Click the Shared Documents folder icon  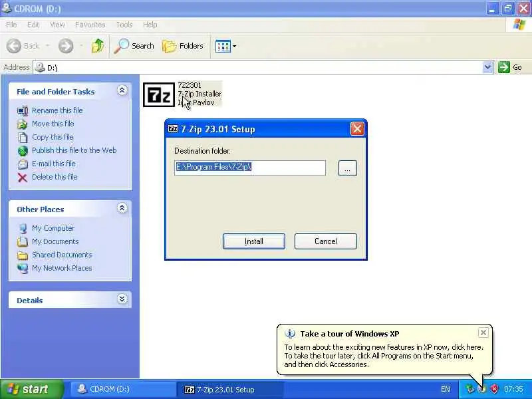pos(23,255)
